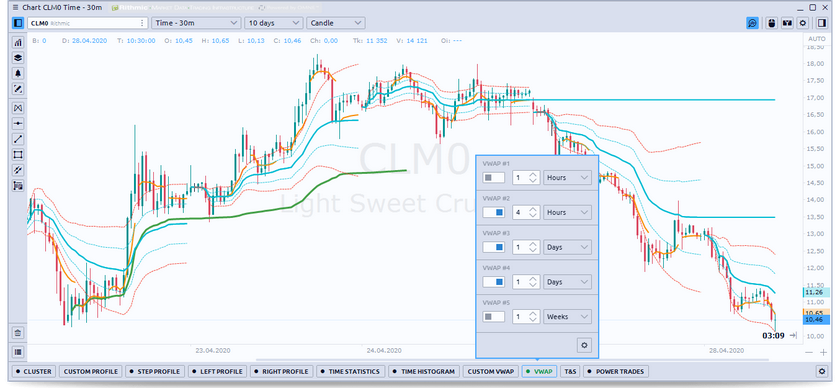The image size is (840, 388).
Task: Toggle the blue magnifier crosshair icon
Action: [x=752, y=23]
